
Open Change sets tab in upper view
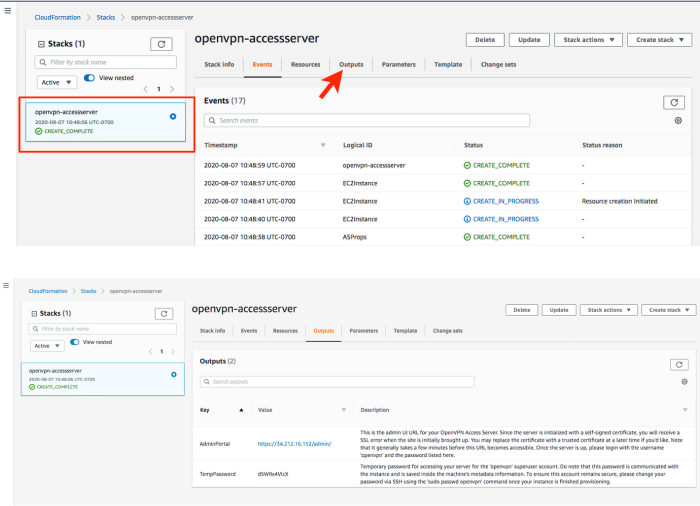point(498,64)
